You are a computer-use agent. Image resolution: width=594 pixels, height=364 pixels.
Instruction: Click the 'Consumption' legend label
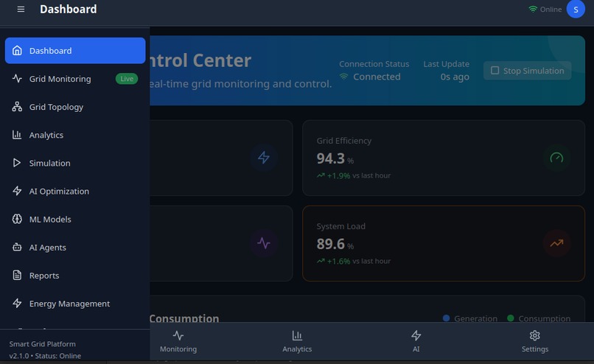point(544,318)
